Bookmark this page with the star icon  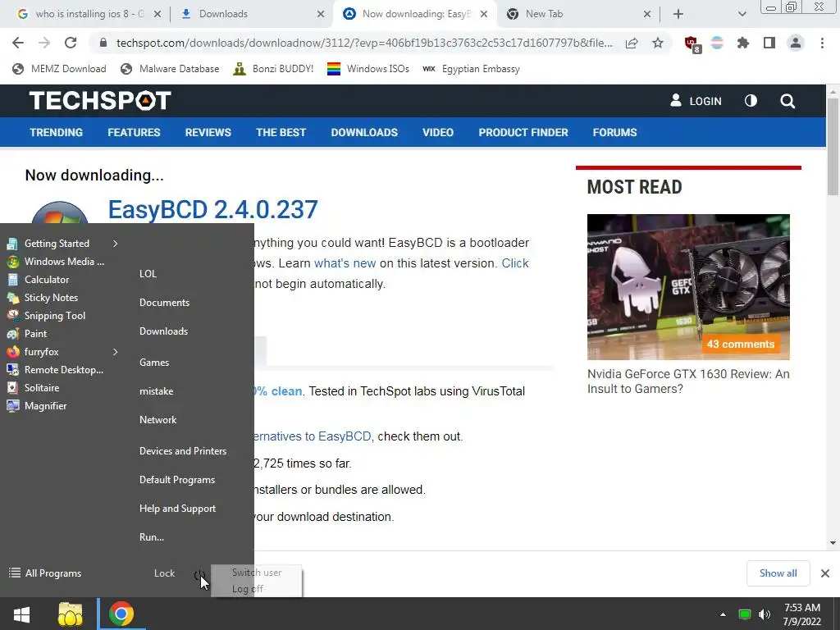point(658,43)
